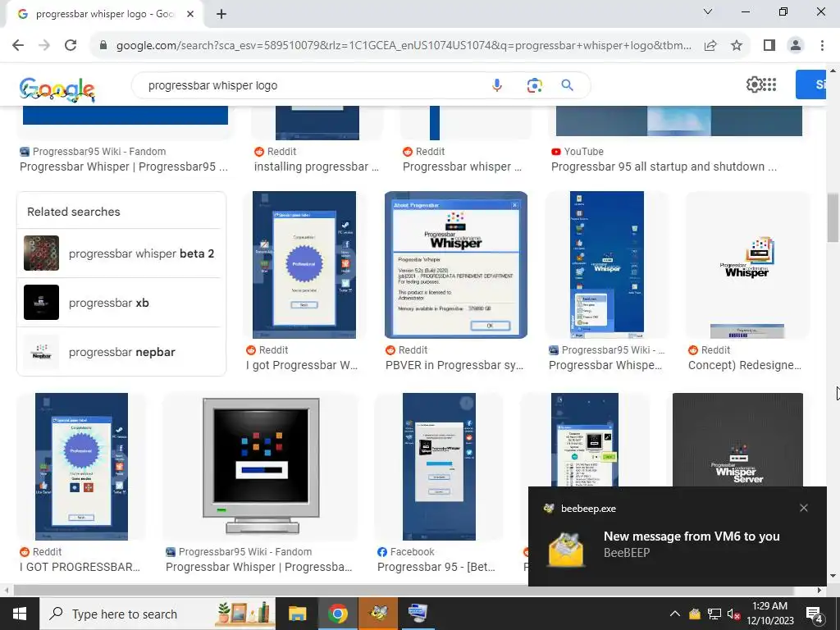Image resolution: width=840 pixels, height=630 pixels.
Task: Open Chrome side panel
Action: click(769, 45)
